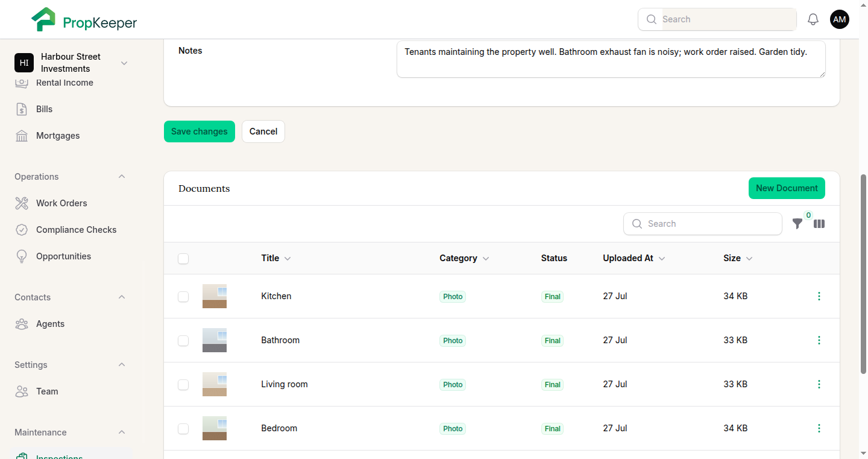Viewport: 868px width, 459px height.
Task: Click the Save changes button
Action: (x=200, y=131)
